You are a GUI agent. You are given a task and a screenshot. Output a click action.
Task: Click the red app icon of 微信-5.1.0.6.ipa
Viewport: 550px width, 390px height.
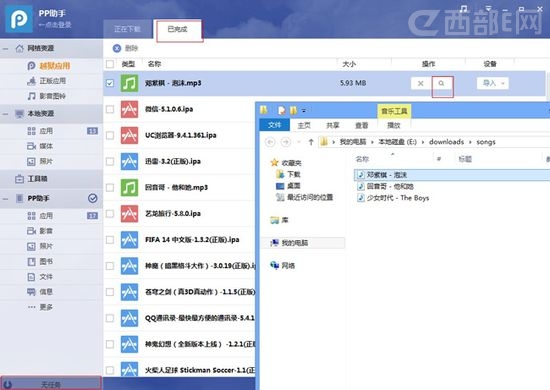coord(129,109)
